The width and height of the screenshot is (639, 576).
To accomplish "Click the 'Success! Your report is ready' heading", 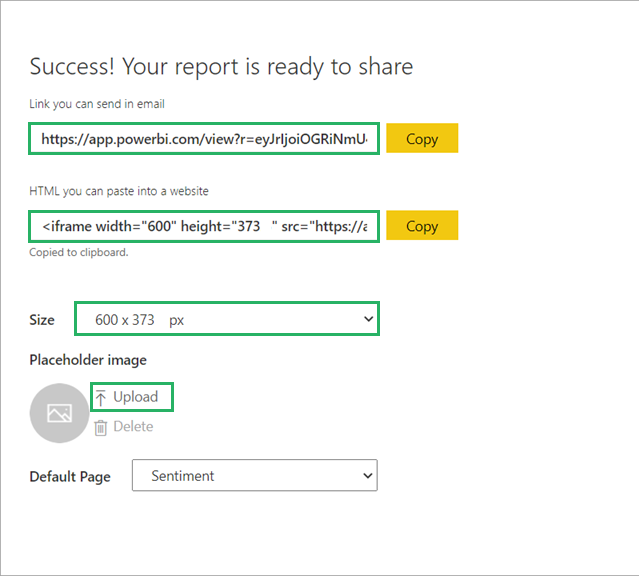I will tap(221, 67).
